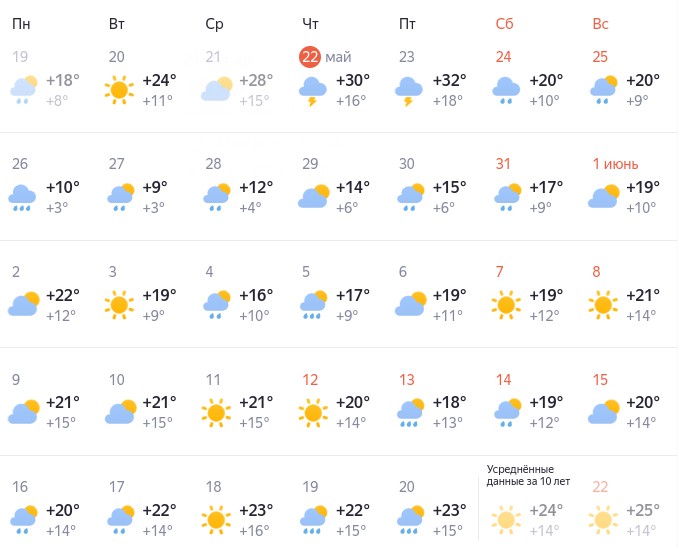Click the rain icon on Saturday the 24th
Screen dimensions: 678x547
(x=507, y=91)
